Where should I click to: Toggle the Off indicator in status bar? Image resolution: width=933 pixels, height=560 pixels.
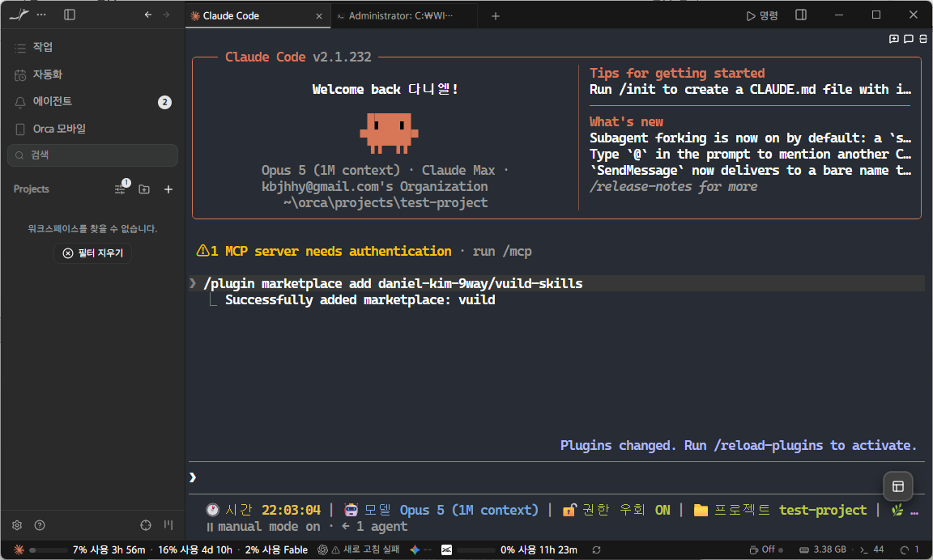click(x=766, y=550)
